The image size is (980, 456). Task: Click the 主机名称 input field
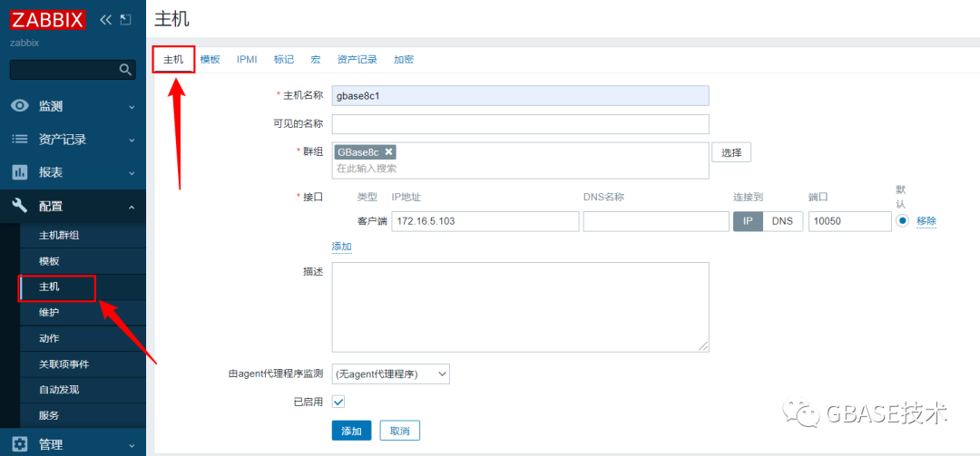(520, 95)
